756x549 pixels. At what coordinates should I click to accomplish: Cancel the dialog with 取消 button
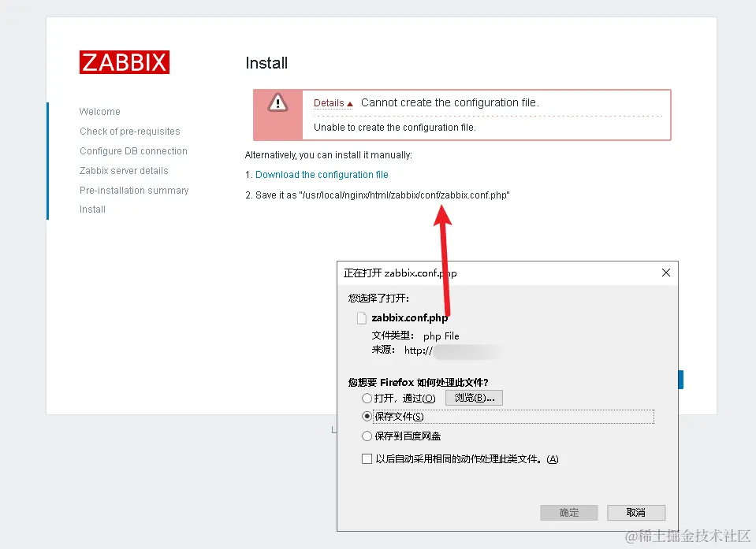point(636,513)
